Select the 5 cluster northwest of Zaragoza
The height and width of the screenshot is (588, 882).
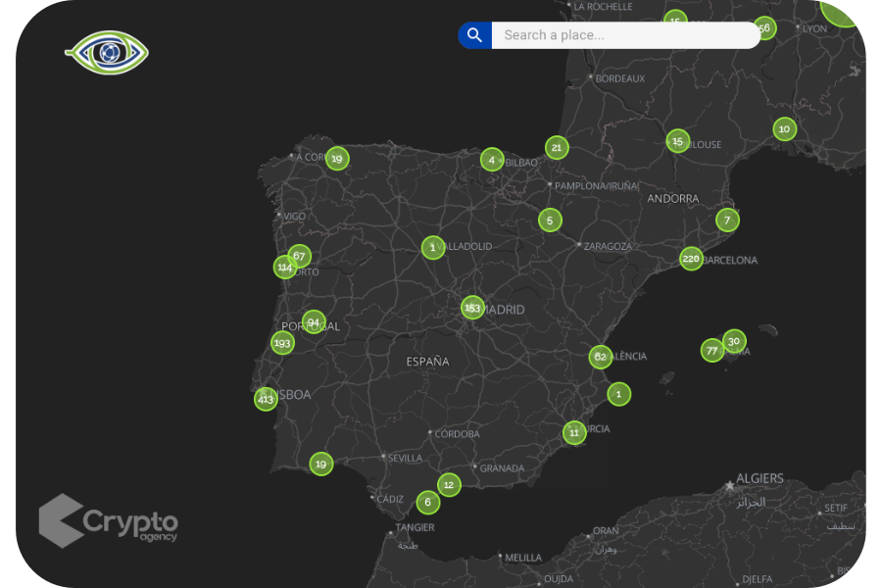(550, 220)
